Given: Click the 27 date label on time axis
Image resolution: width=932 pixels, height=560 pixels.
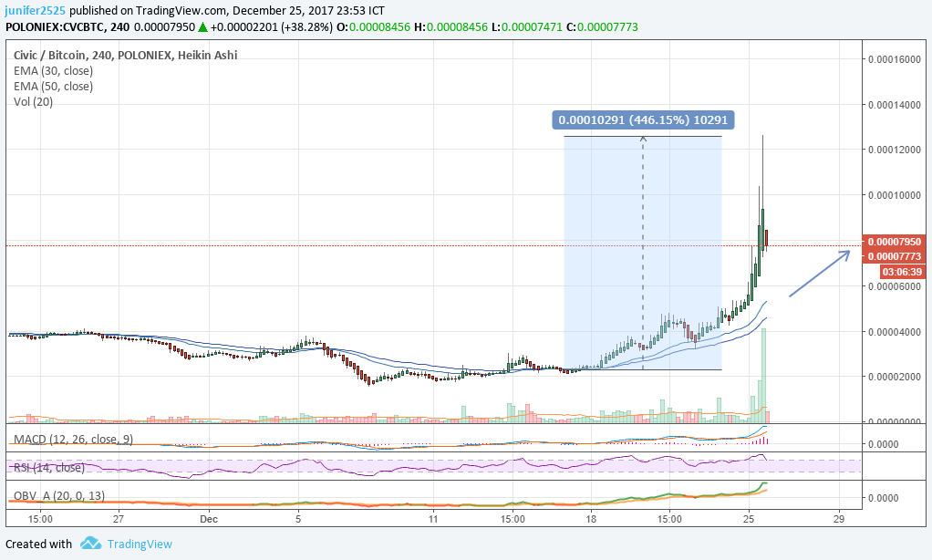Looking at the screenshot, I should pos(119,519).
